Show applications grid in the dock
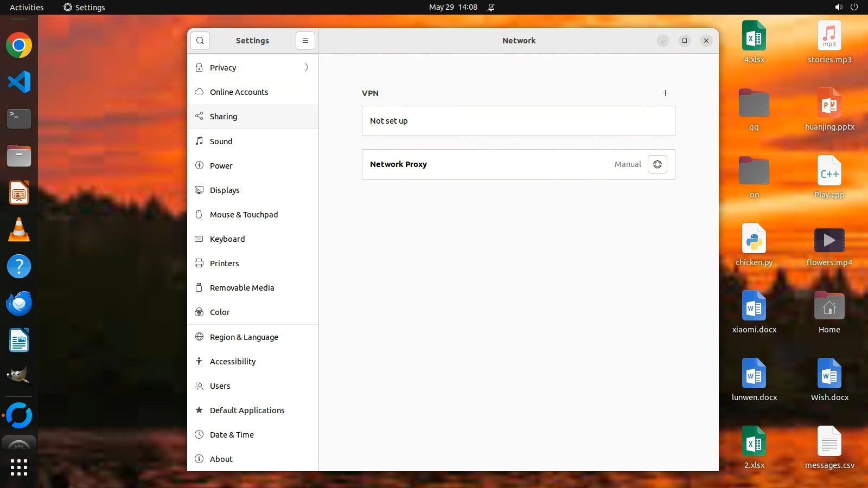This screenshot has height=488, width=868. click(19, 467)
